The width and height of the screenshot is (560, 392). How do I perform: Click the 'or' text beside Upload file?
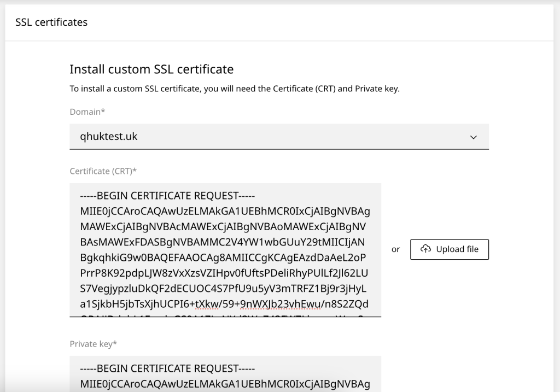[396, 249]
